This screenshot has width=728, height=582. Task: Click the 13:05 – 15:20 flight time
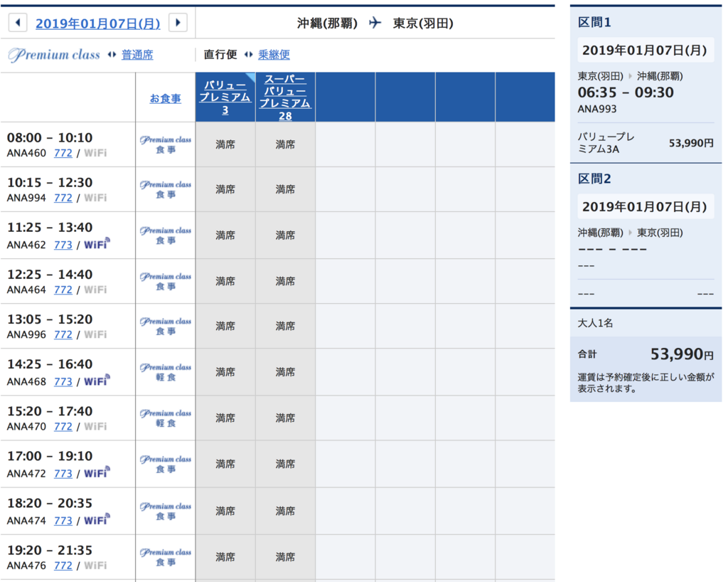pos(50,319)
